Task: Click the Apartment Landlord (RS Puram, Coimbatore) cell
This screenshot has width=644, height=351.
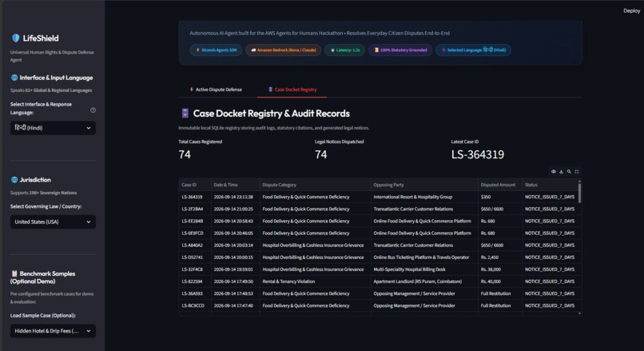Action: click(x=424, y=281)
